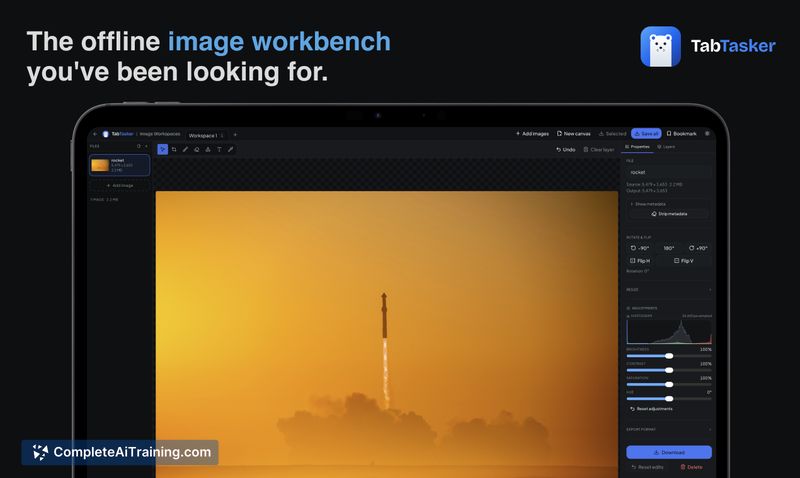The image size is (800, 478).
Task: Click the TabTasker bear logo in app header
Action: point(106,134)
